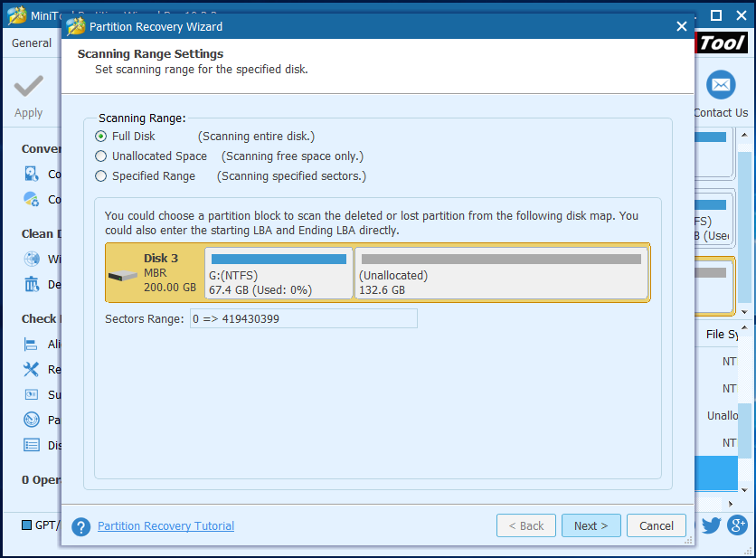756x558 pixels.
Task: Click the Apply label in main toolbar
Action: (28, 113)
